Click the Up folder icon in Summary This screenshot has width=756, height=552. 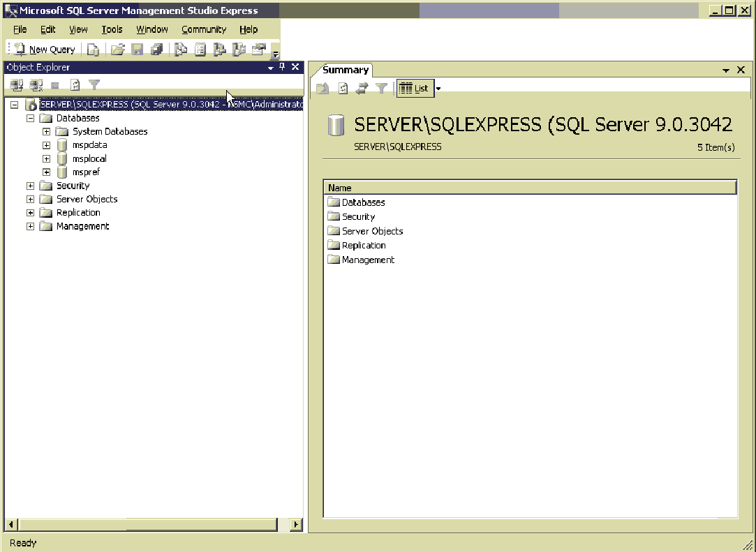click(x=323, y=88)
